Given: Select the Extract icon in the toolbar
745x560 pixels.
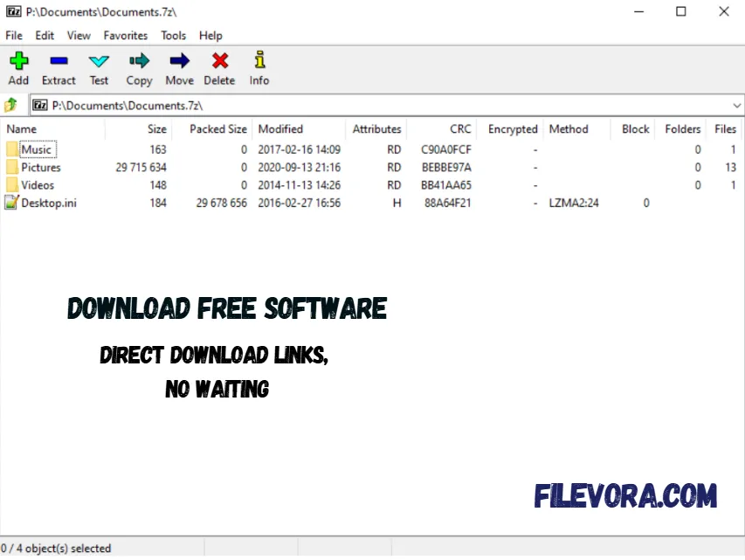Looking at the screenshot, I should pyautogui.click(x=58, y=61).
